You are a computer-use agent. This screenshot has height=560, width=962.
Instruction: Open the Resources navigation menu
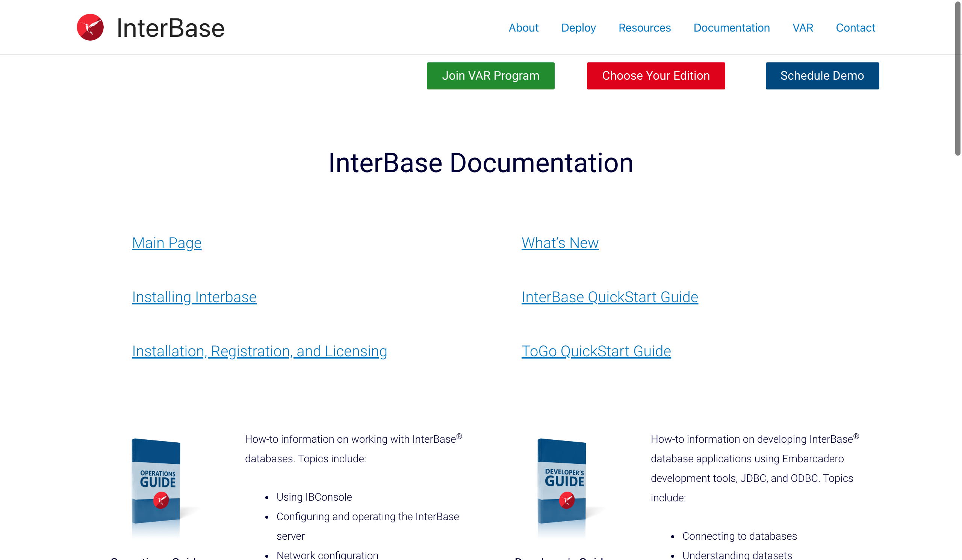pyautogui.click(x=644, y=28)
